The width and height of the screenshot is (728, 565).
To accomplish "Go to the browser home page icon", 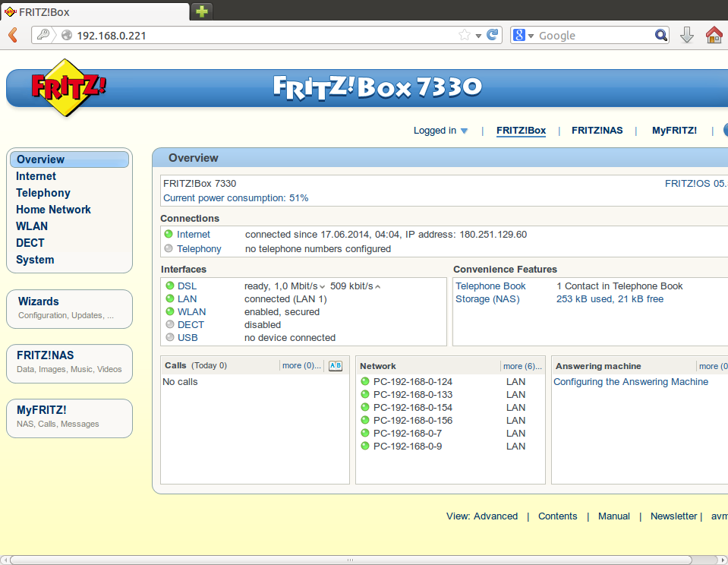I will (x=714, y=35).
